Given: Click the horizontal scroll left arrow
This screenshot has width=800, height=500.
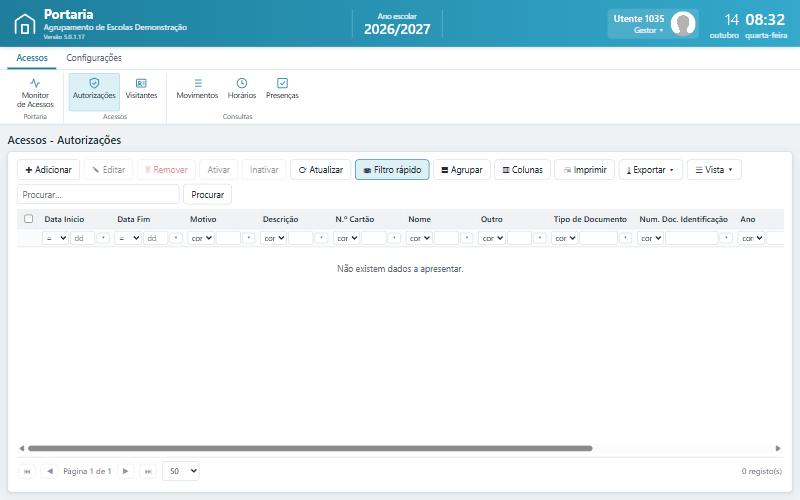Looking at the screenshot, I should 21,448.
